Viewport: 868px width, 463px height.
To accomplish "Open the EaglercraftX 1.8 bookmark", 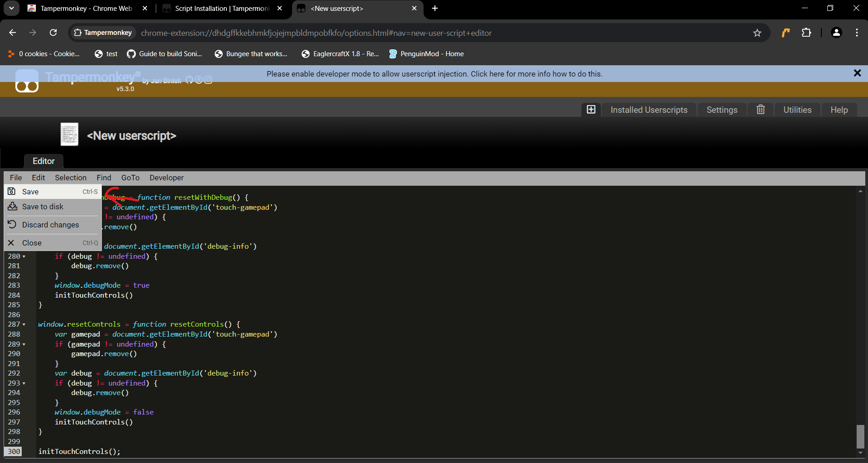I will click(340, 54).
